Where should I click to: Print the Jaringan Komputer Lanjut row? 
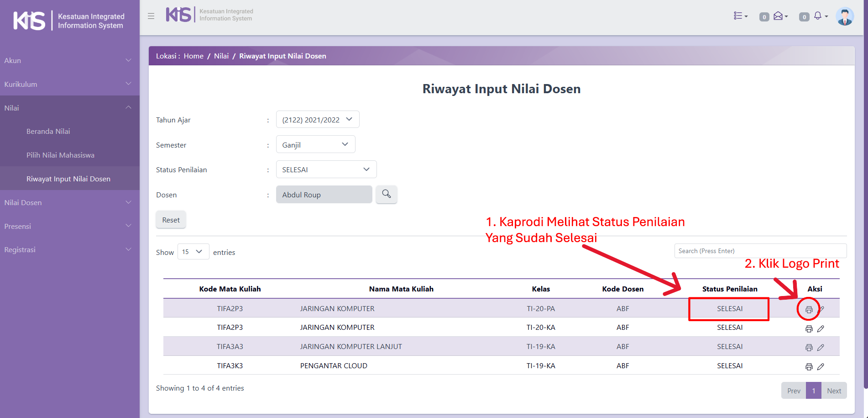tap(809, 348)
